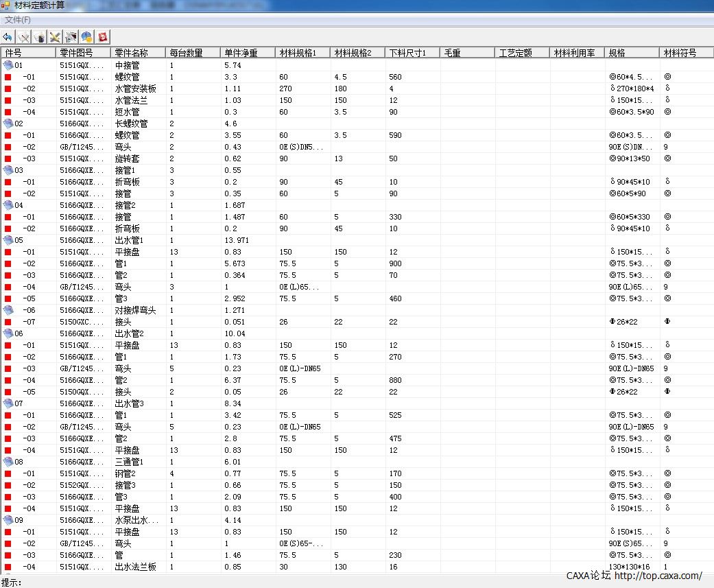The width and height of the screenshot is (714, 588).
Task: Click the spec cell 130*130*16
Action: 630,567
